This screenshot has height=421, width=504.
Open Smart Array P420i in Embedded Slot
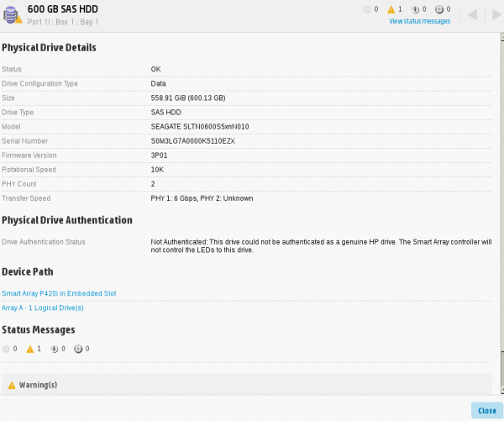[x=59, y=293]
